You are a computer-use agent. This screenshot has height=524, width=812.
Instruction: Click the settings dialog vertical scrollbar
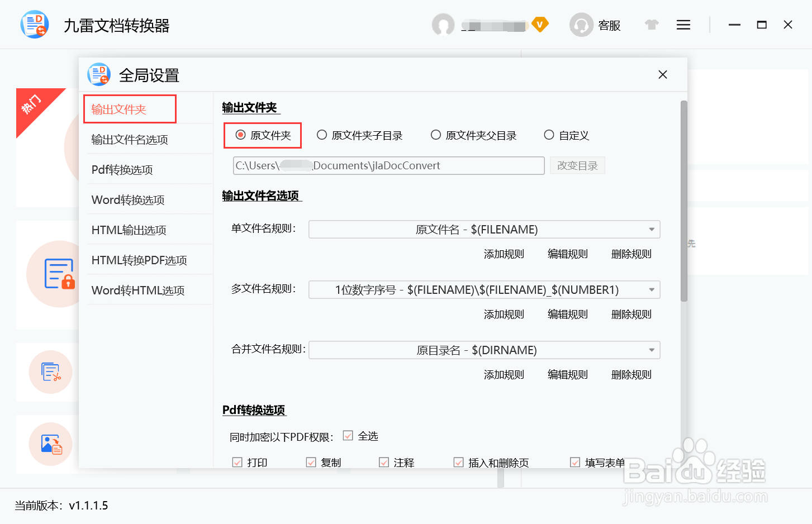point(684,201)
